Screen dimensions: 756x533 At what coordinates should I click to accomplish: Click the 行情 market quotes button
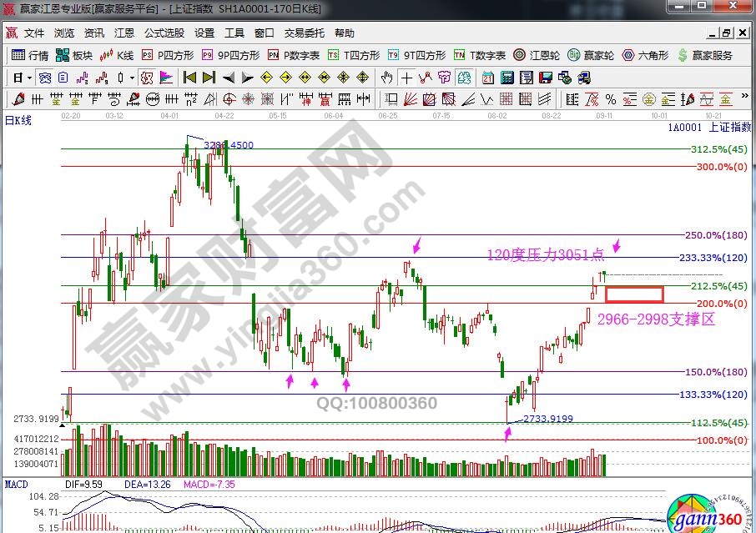30,55
